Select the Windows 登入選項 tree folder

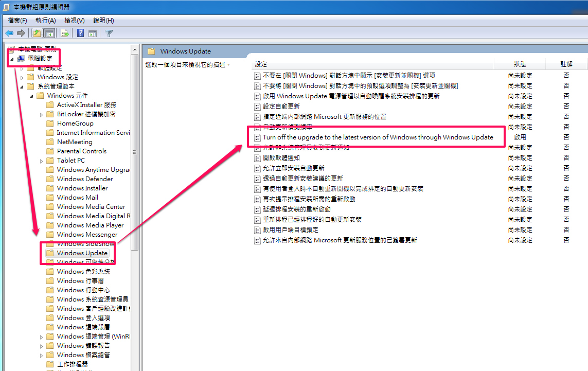[x=83, y=317]
